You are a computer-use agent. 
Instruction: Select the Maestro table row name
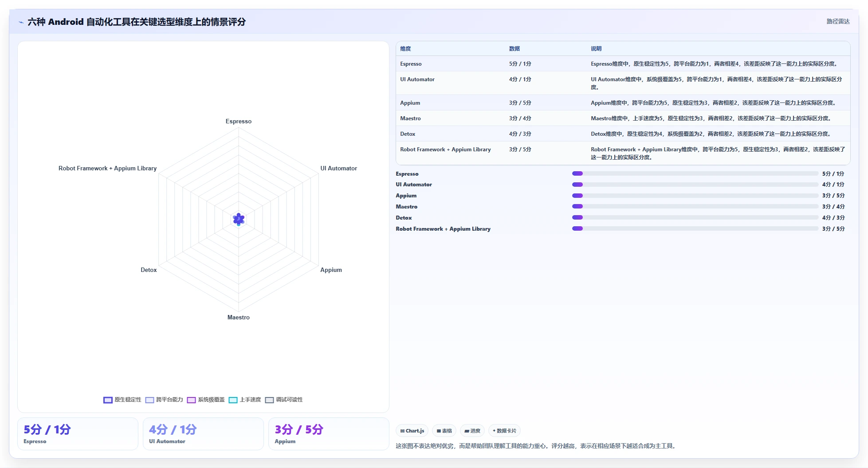pos(410,118)
